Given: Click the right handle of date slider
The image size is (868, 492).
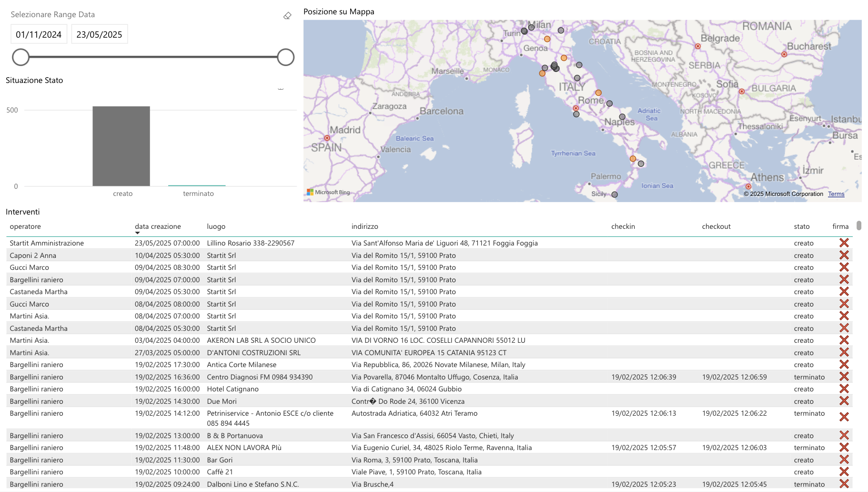Looking at the screenshot, I should point(285,57).
